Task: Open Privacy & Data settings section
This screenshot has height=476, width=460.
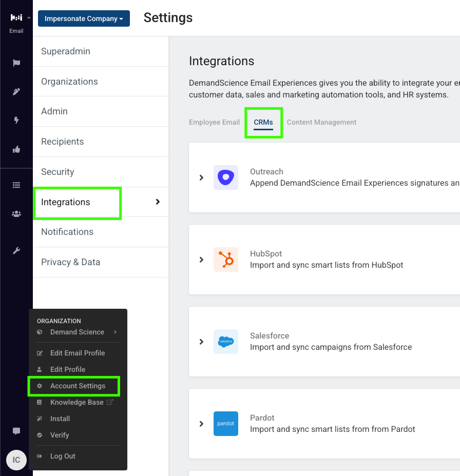Action: (x=101, y=262)
